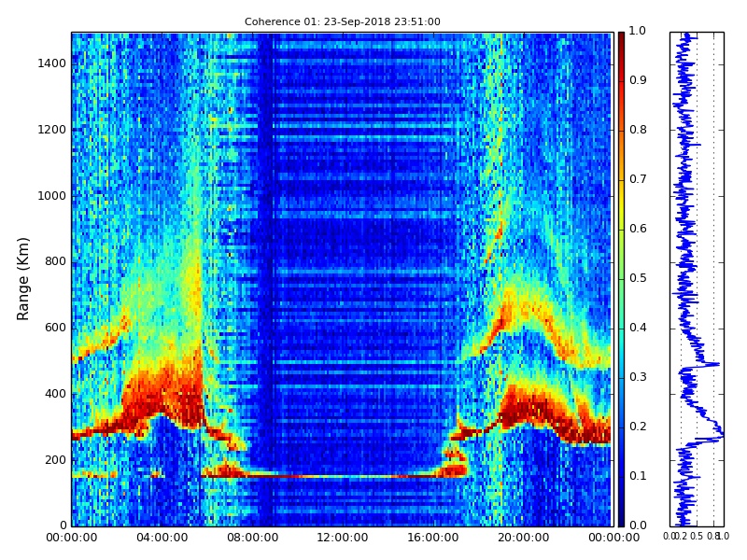Click the colorbar 0.8 label

pyautogui.click(x=638, y=130)
